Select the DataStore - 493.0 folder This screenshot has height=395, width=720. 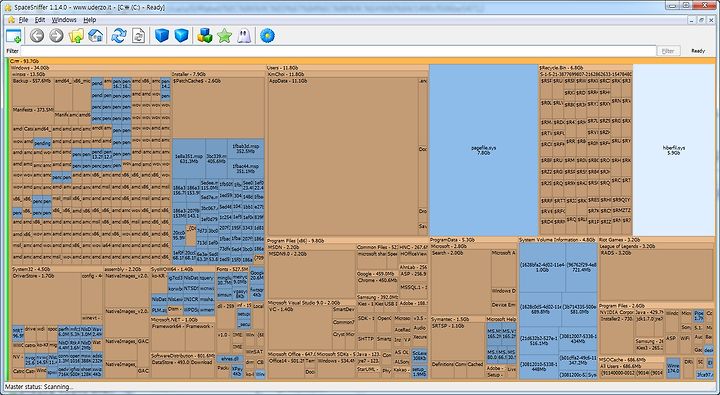click(x=170, y=368)
